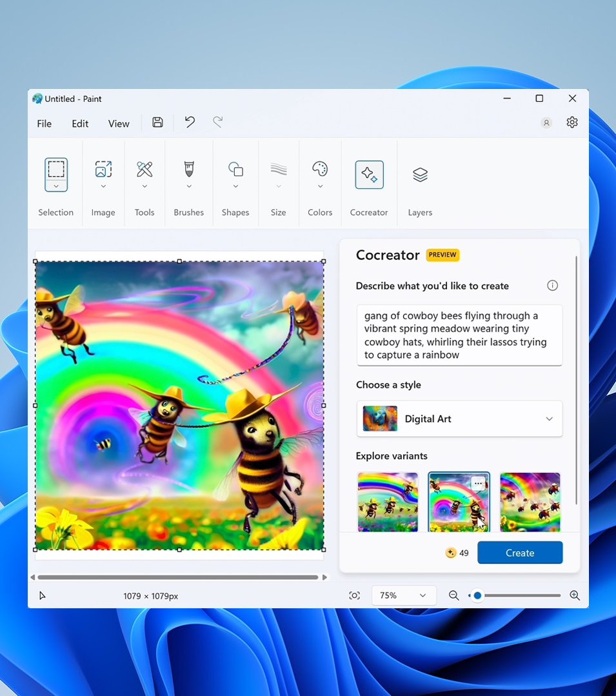The image size is (616, 696).
Task: Expand the Brushes dropdown chevron
Action: coord(189,186)
